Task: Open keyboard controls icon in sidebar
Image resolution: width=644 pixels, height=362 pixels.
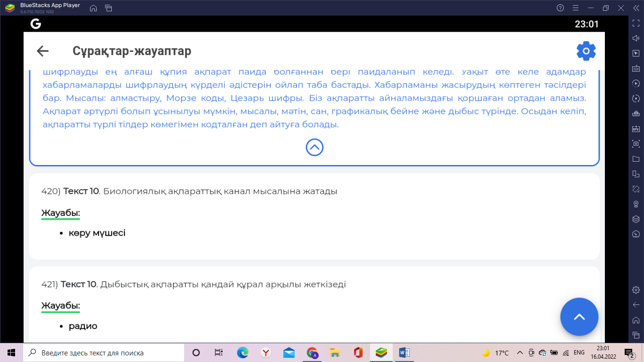Action: (x=636, y=68)
